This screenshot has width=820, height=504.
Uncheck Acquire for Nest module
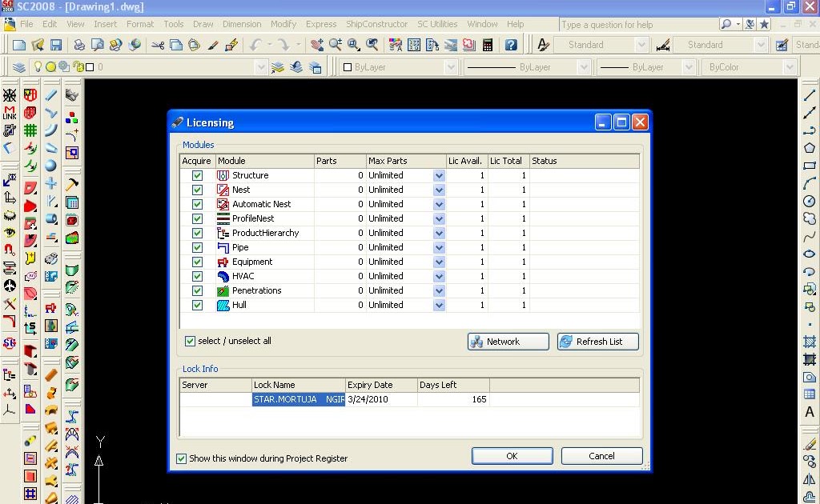click(197, 190)
